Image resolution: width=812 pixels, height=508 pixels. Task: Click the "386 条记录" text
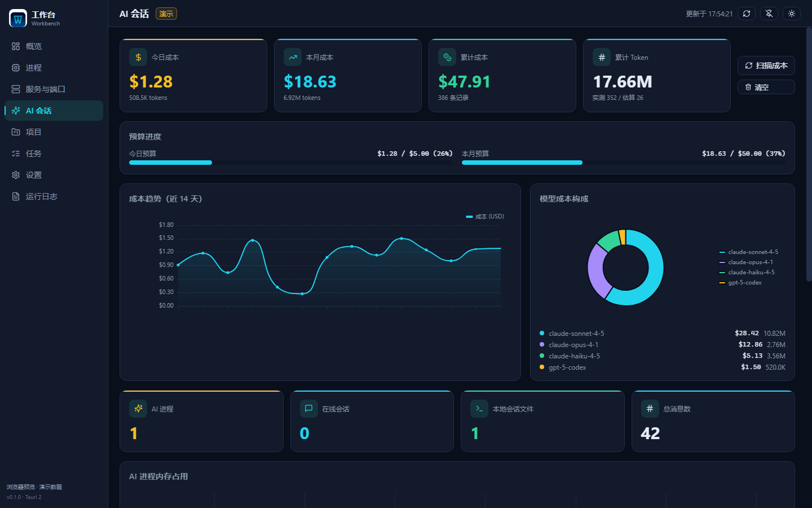(453, 98)
